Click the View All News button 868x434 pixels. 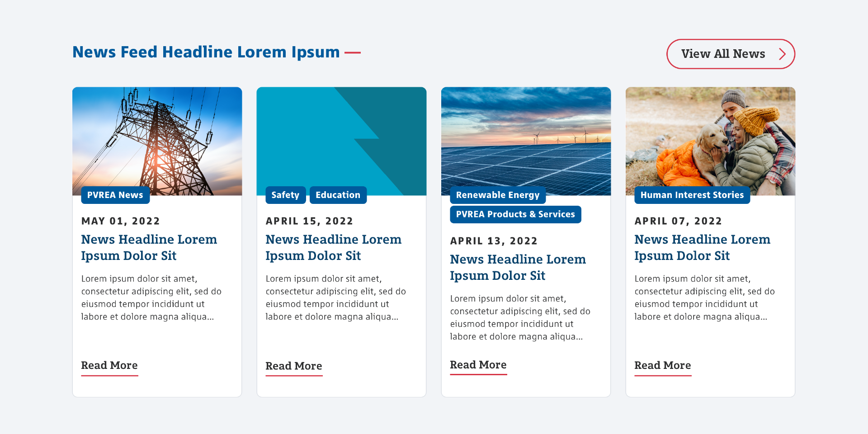click(x=731, y=54)
